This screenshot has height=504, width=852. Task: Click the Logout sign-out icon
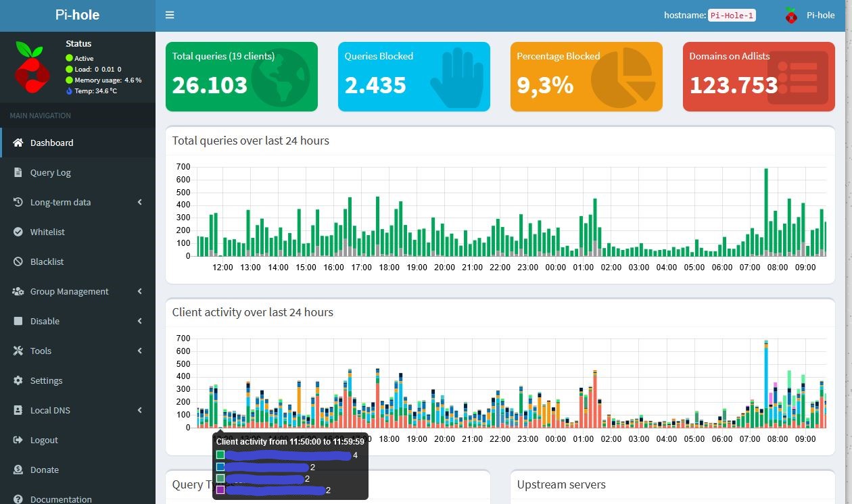coord(17,440)
